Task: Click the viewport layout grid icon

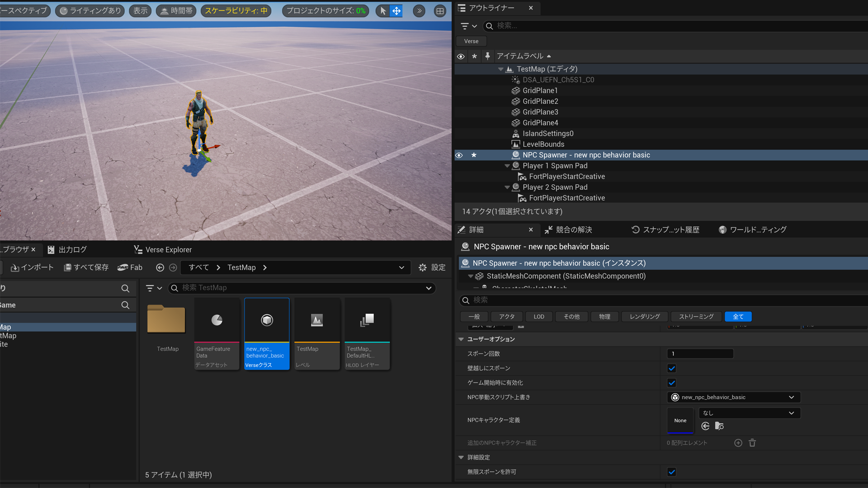Action: pos(440,11)
